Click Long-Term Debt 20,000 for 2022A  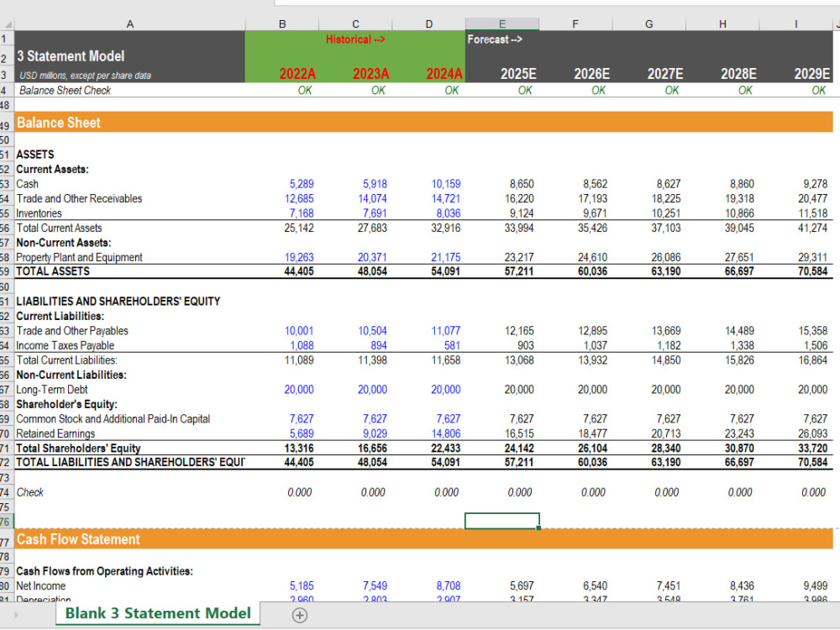click(299, 390)
